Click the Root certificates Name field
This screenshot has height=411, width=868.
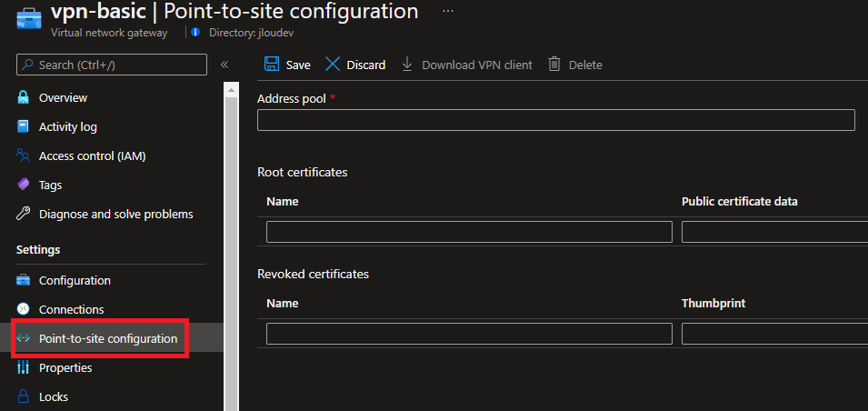pyautogui.click(x=469, y=232)
